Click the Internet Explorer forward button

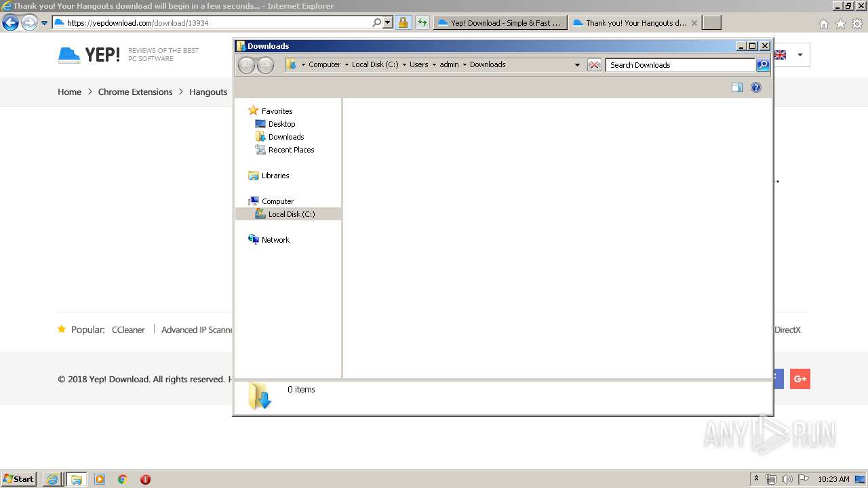coord(29,23)
